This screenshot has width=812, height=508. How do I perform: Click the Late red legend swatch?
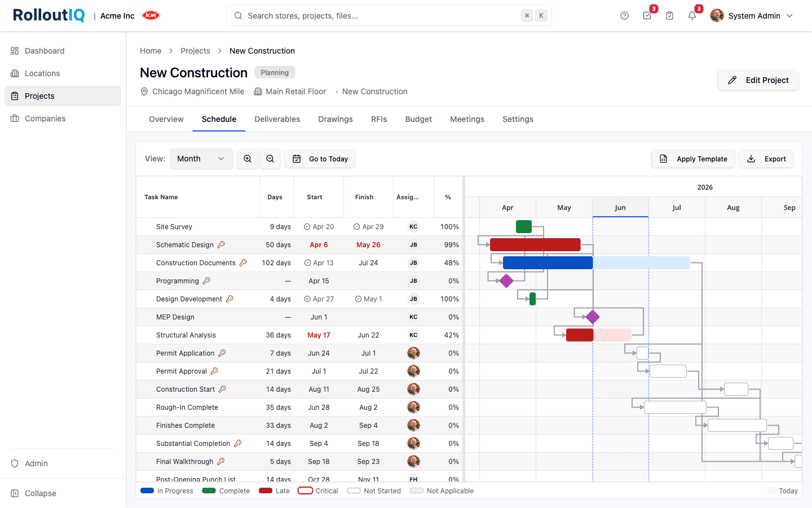point(266,491)
